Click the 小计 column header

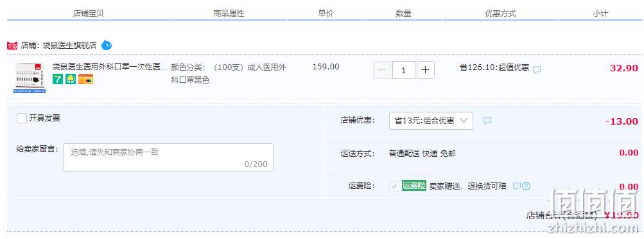pos(600,13)
